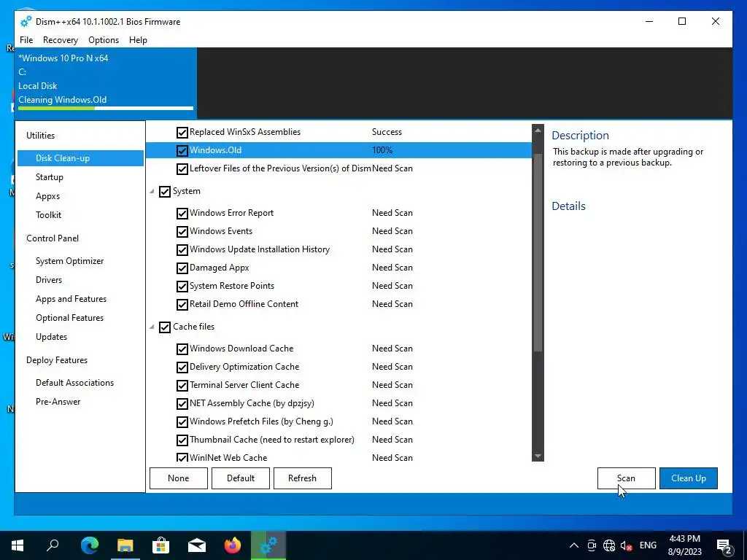Open Apps and Features

click(71, 299)
